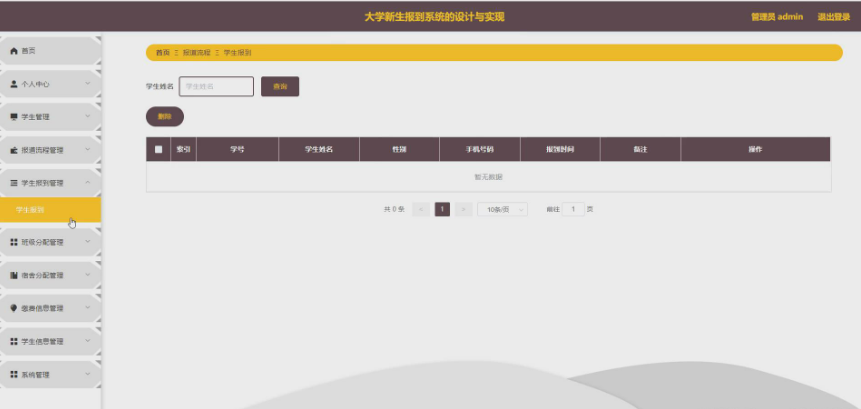Go to the previous page arrow
The image size is (861, 409).
(421, 209)
